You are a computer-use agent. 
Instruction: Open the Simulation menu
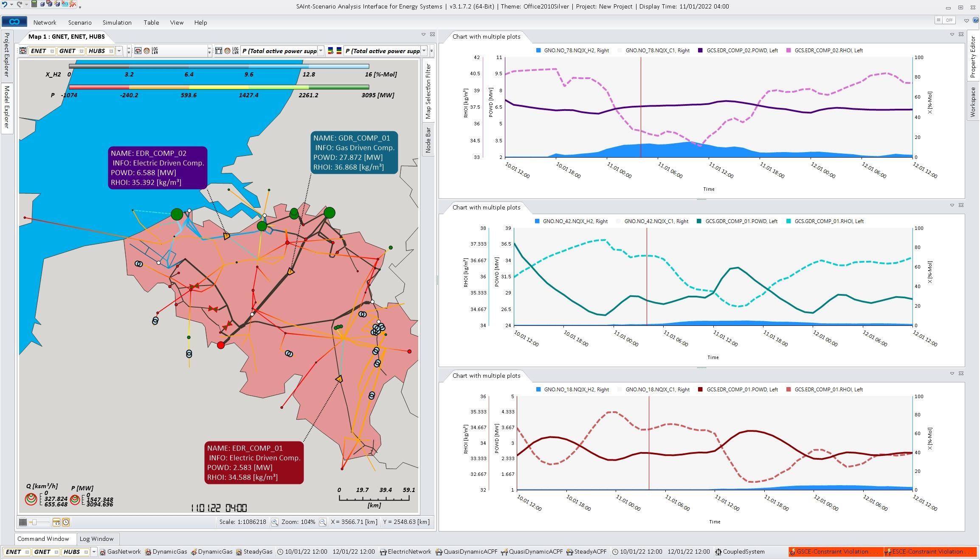[117, 23]
